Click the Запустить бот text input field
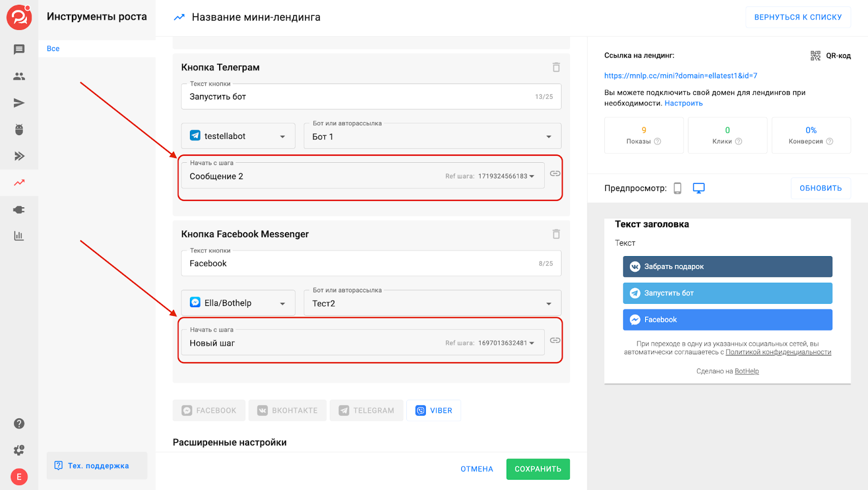Screen dimensions: 868x490 358,97
